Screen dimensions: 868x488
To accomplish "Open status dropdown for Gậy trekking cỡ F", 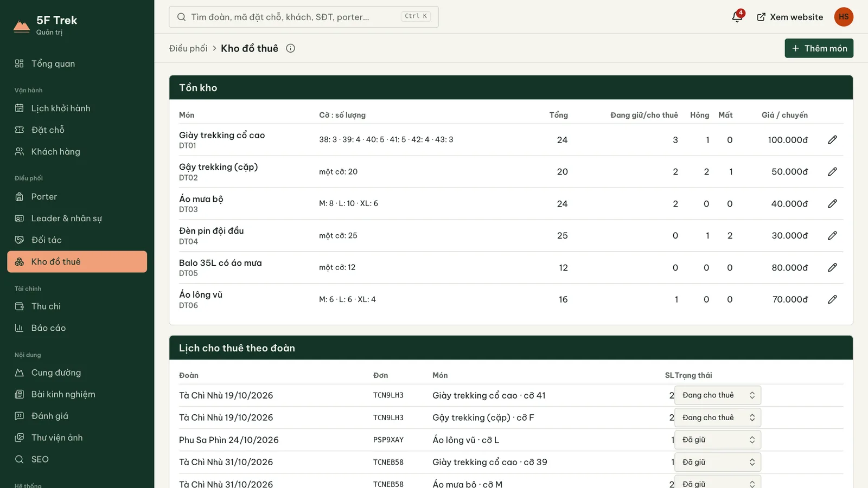I will pos(718,418).
